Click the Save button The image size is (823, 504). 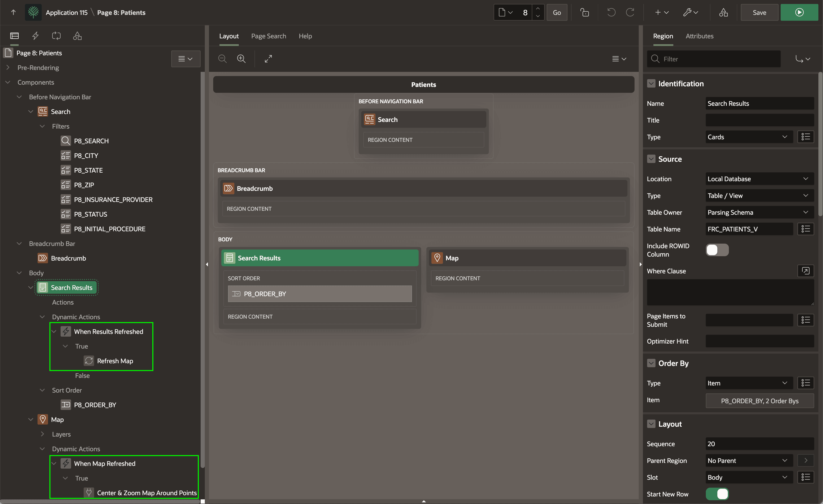point(759,12)
